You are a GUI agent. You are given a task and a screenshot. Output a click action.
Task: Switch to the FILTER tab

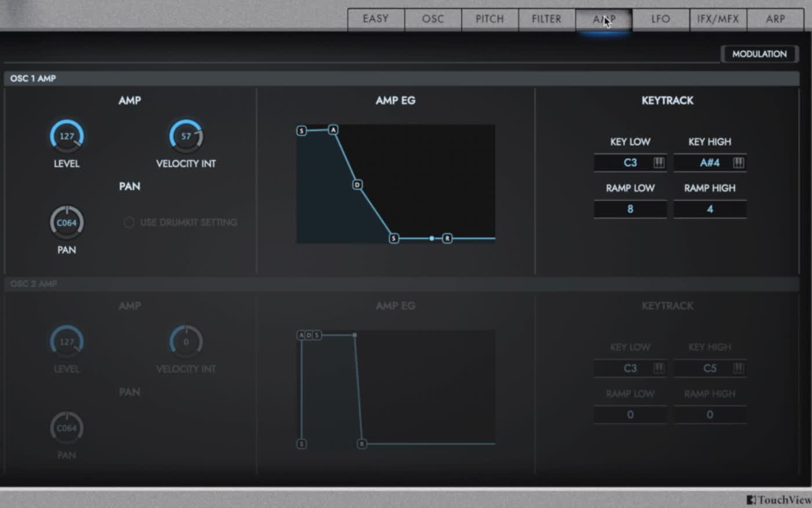pyautogui.click(x=546, y=19)
